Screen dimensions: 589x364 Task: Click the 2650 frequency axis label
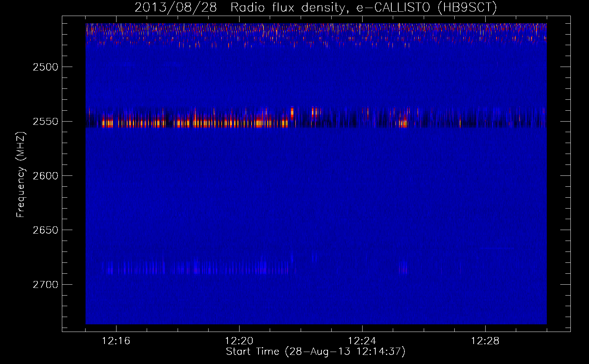point(46,230)
